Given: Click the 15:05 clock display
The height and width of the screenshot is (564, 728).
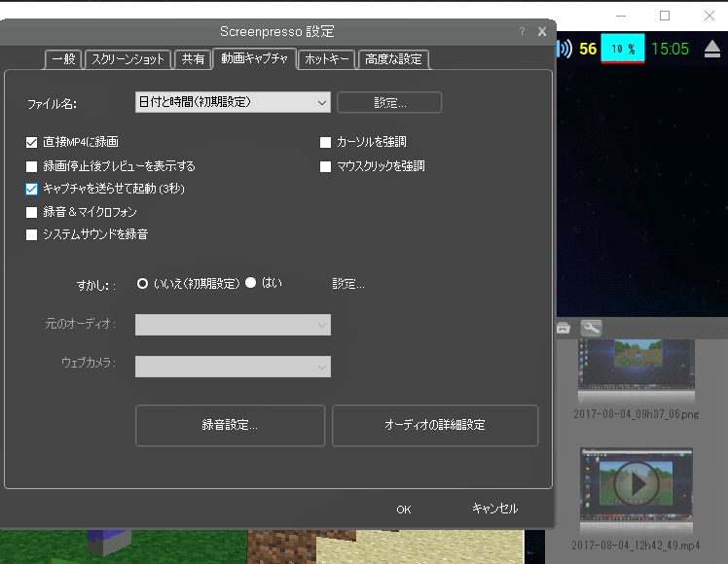Looking at the screenshot, I should tap(670, 49).
